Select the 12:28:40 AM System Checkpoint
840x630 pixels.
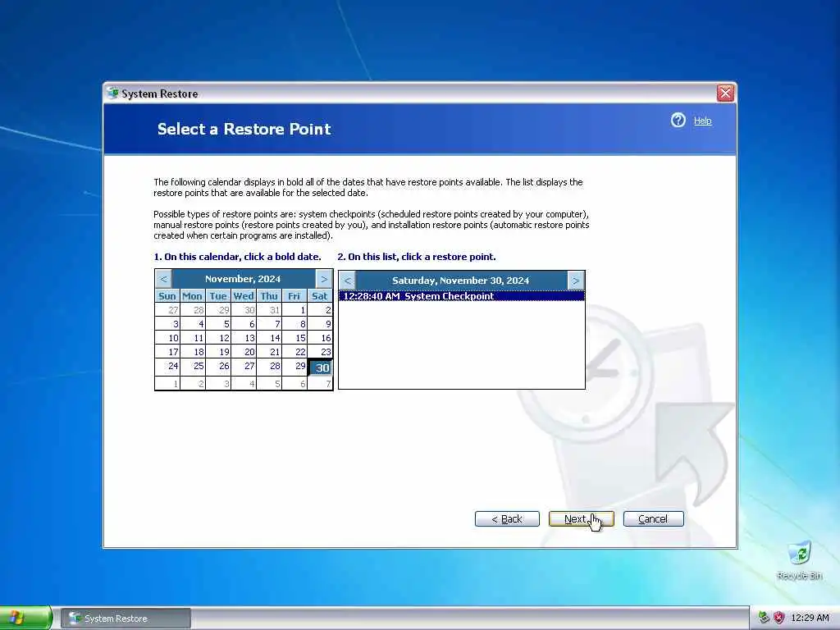461,295
